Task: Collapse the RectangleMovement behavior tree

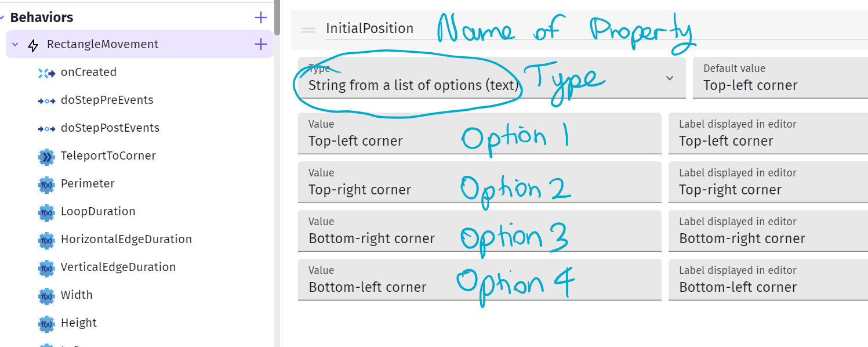Action: [x=16, y=45]
